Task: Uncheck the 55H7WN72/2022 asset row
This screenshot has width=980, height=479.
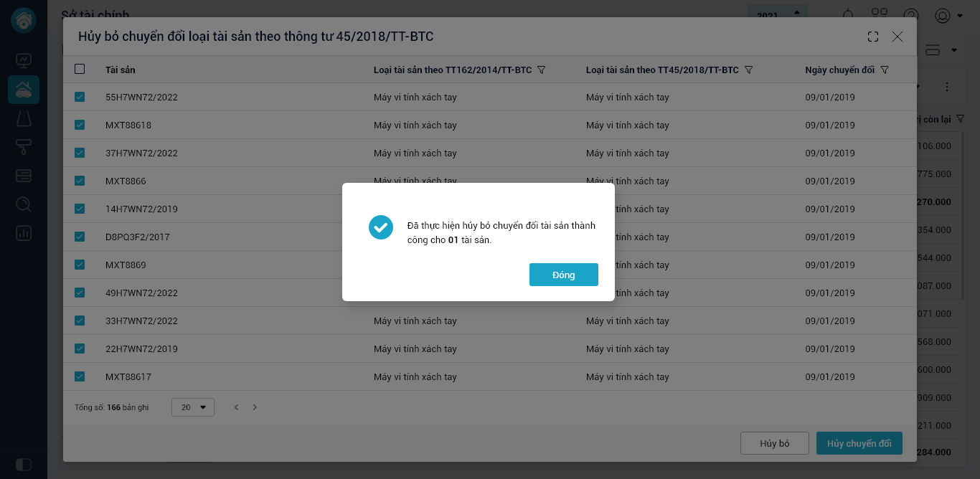Action: (x=80, y=97)
